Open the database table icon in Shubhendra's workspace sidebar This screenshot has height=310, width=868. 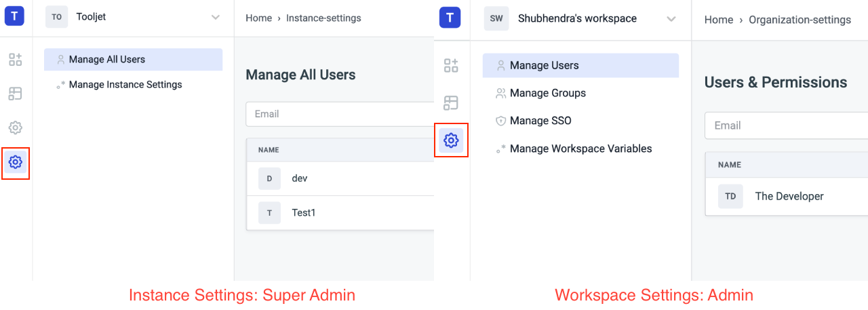pyautogui.click(x=451, y=102)
